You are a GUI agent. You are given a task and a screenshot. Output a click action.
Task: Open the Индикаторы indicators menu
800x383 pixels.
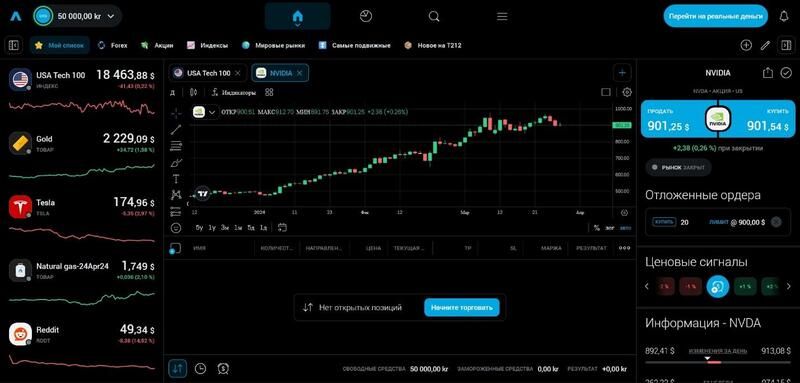234,92
